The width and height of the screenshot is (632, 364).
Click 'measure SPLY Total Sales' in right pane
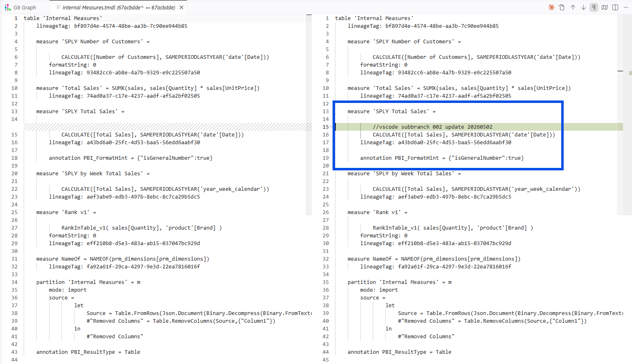[391, 112]
